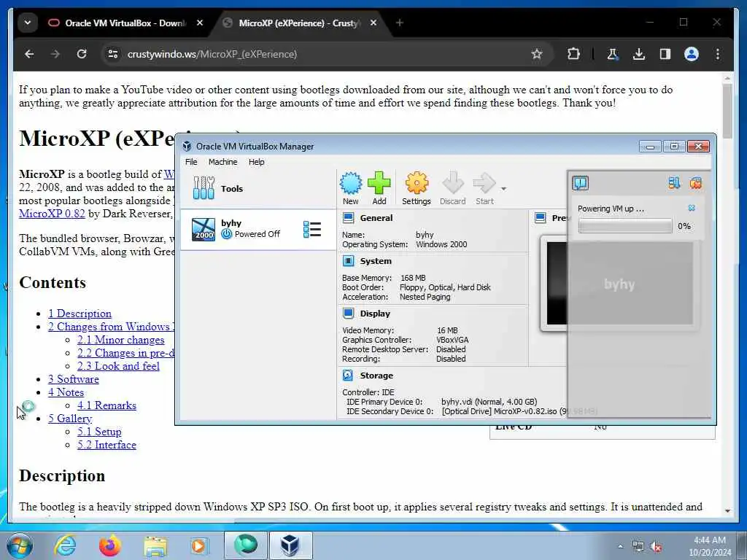Show hidden system tray icons
747x560 pixels.
[620, 546]
